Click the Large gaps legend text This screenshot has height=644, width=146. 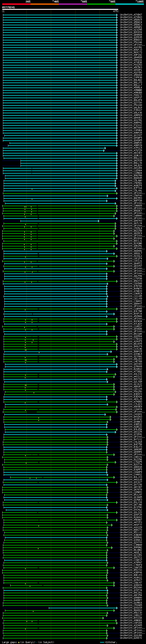pyautogui.click(x=28, y=642)
